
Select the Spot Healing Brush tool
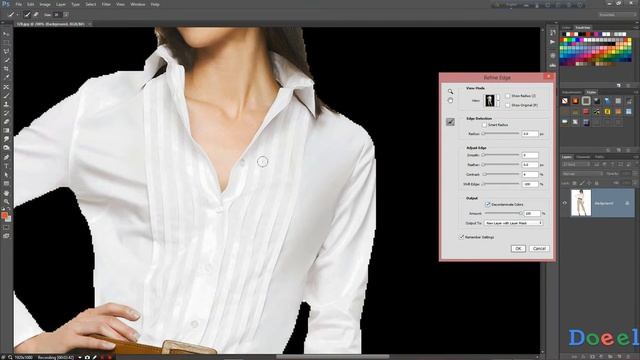[x=6, y=87]
